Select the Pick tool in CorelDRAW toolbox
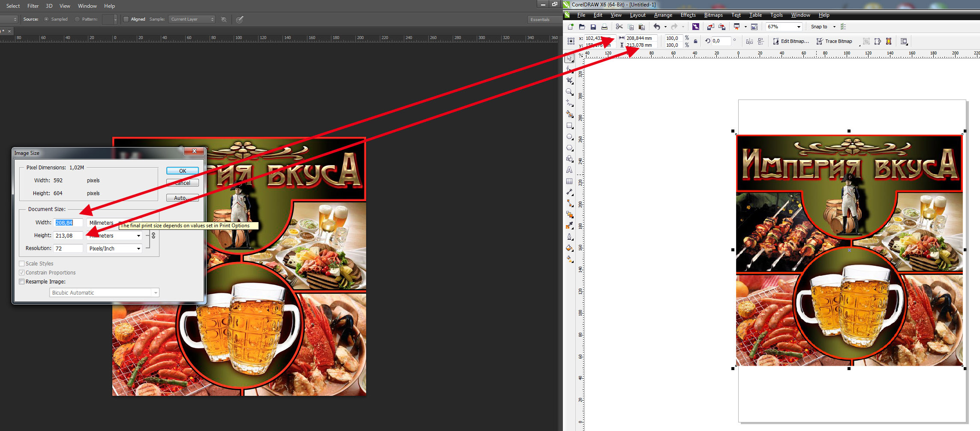Screen dimensions: 980x431 click(569, 58)
